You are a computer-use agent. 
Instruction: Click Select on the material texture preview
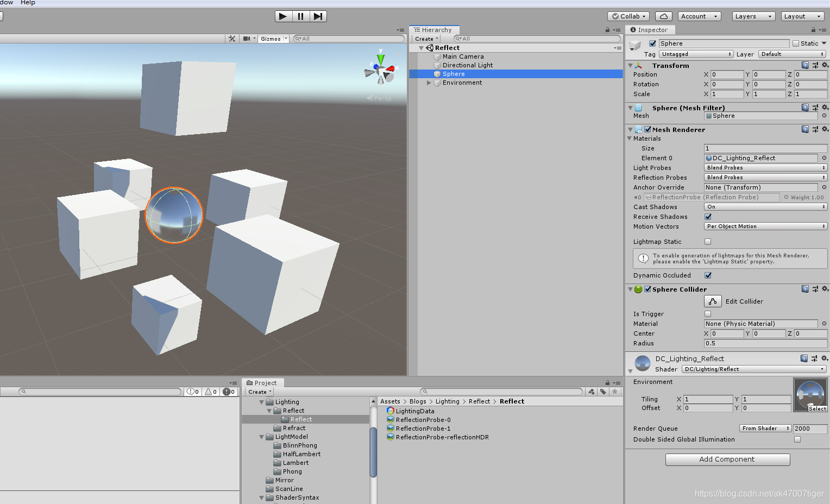point(817,408)
